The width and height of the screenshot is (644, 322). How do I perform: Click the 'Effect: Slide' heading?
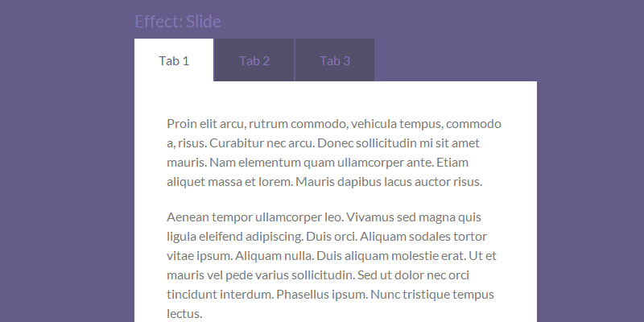click(x=178, y=22)
